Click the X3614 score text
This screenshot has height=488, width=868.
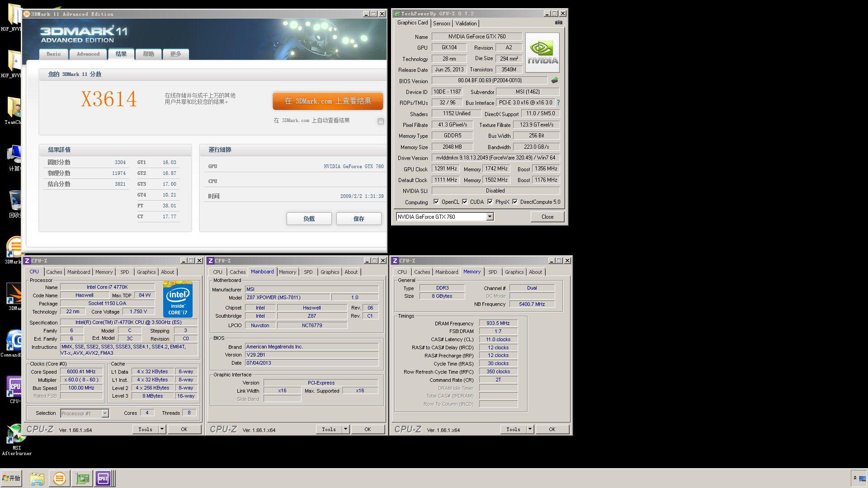click(108, 99)
